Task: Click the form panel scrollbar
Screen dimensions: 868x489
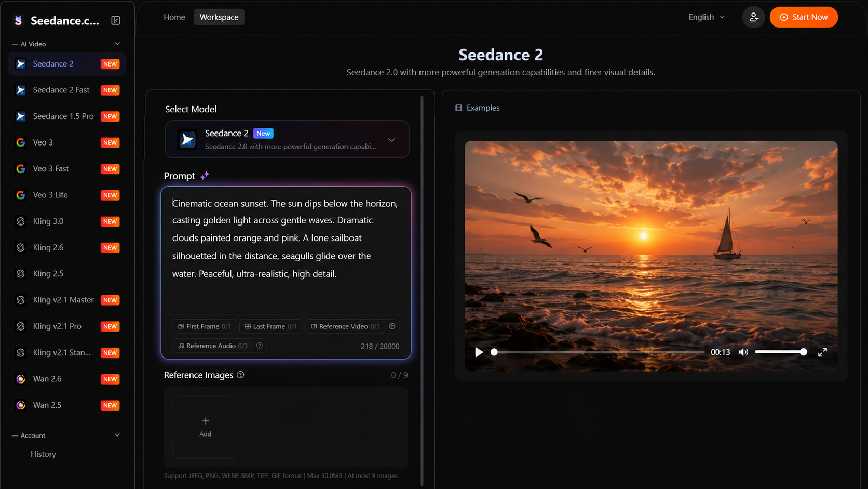Action: pyautogui.click(x=422, y=291)
